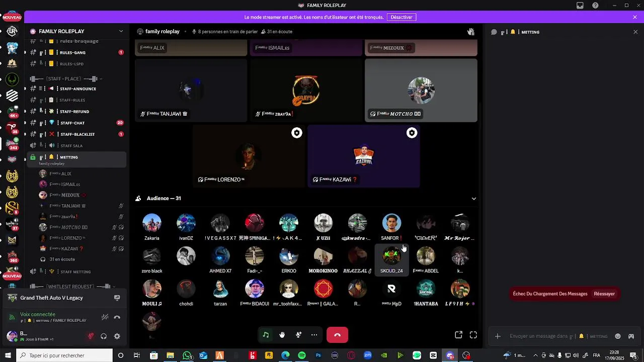Click the message input field for METTING

click(559, 336)
